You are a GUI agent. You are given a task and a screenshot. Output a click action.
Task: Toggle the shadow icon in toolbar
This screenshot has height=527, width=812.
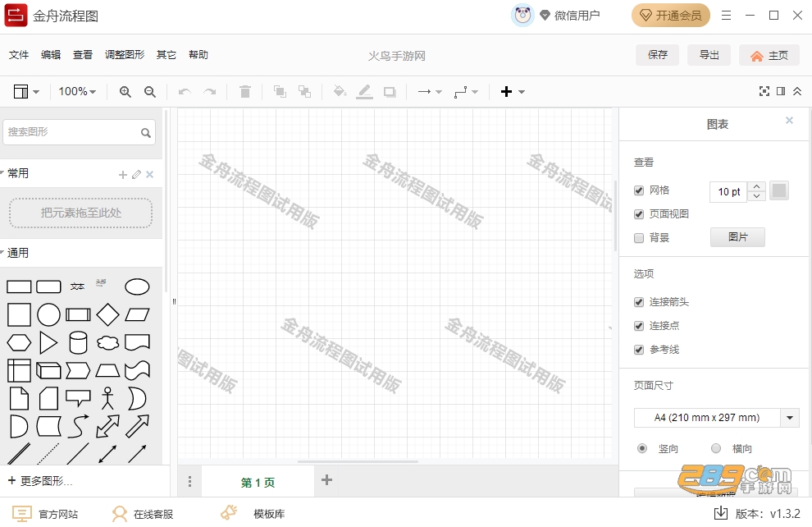pyautogui.click(x=390, y=92)
